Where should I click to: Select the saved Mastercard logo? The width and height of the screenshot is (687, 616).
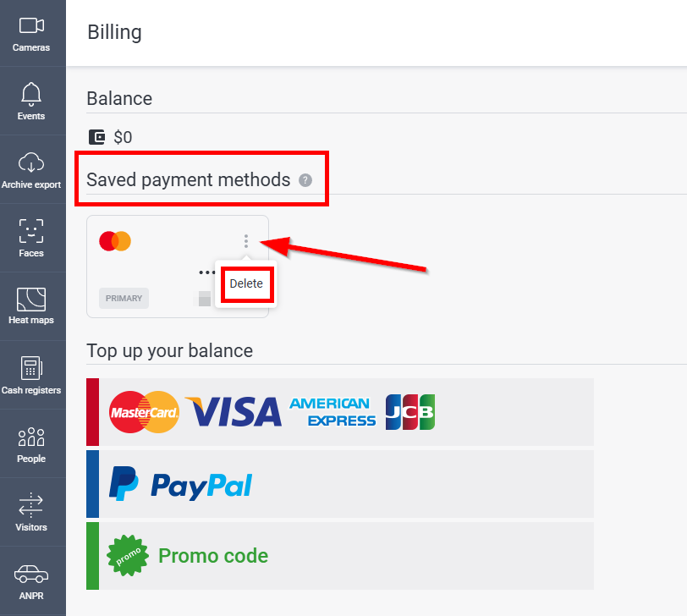point(115,241)
